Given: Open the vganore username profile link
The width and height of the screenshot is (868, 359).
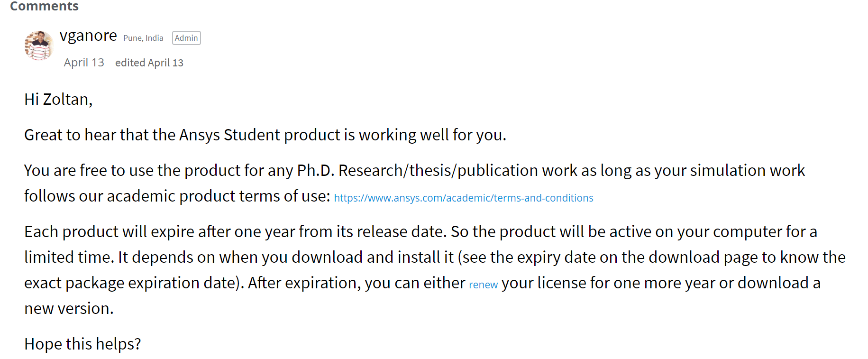Looking at the screenshot, I should pyautogui.click(x=88, y=36).
